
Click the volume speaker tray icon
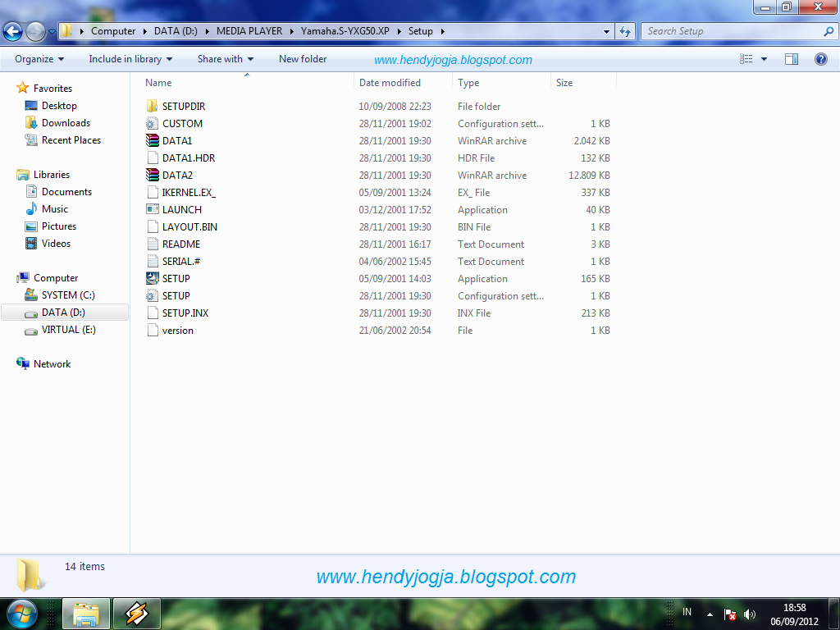(x=750, y=614)
